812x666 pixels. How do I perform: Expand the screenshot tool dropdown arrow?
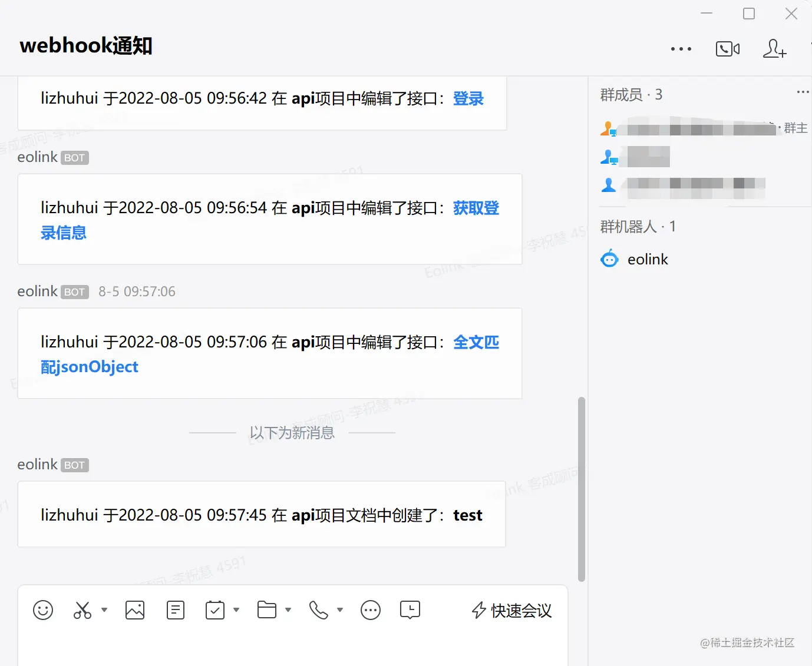click(x=104, y=610)
